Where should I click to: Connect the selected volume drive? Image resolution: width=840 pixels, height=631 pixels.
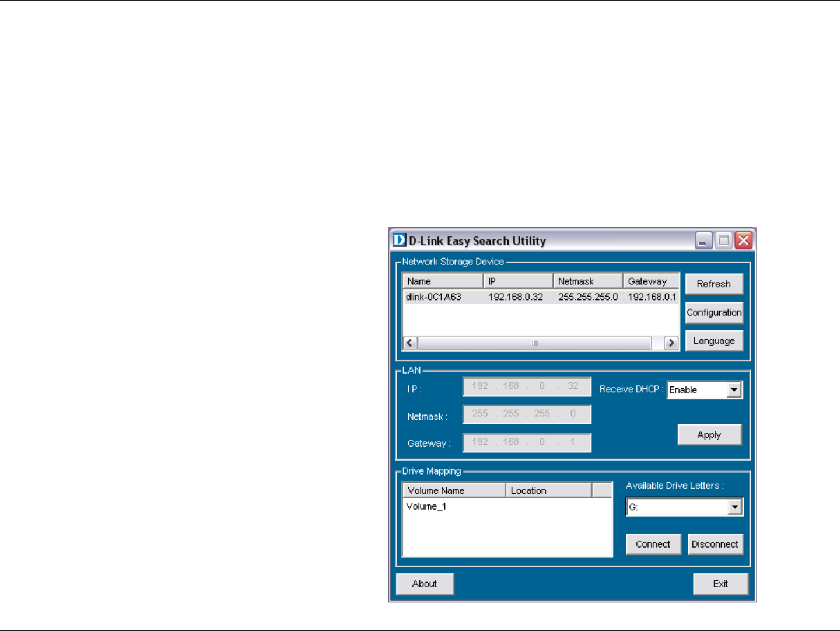[653, 544]
